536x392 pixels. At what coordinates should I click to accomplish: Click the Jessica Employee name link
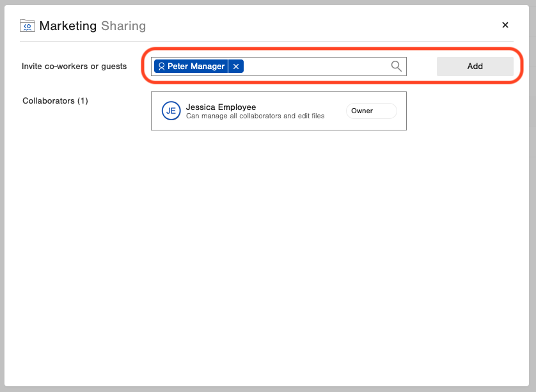pyautogui.click(x=221, y=106)
